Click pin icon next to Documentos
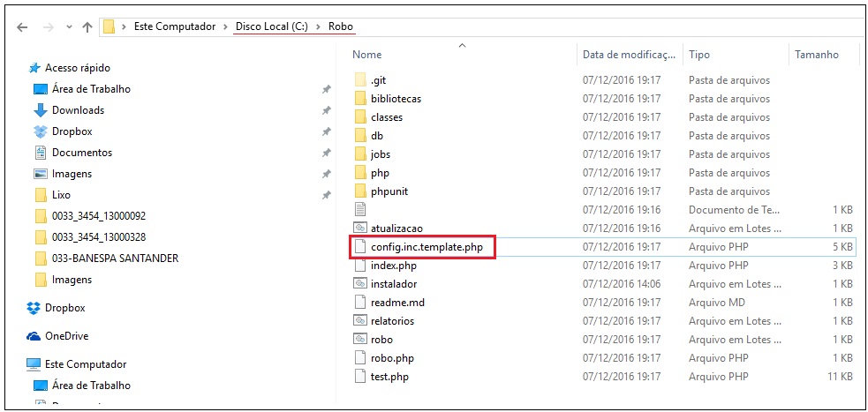The height and width of the screenshot is (412, 868). coord(326,153)
